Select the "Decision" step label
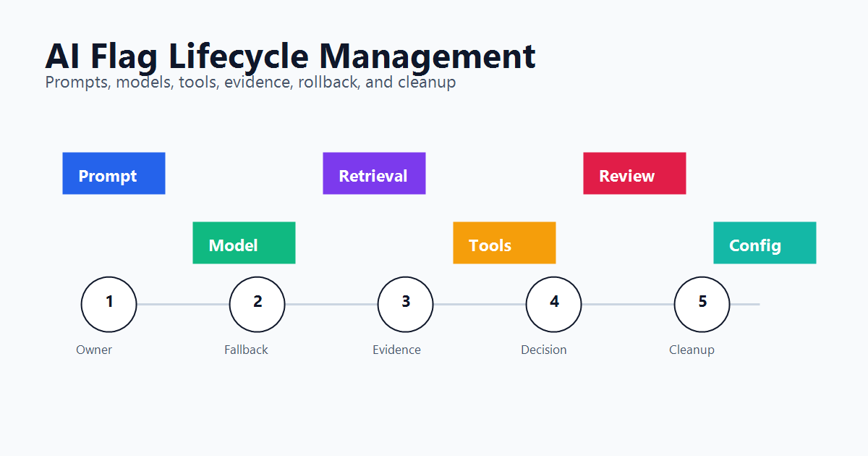Viewport: 868px width, 456px height. [544, 350]
